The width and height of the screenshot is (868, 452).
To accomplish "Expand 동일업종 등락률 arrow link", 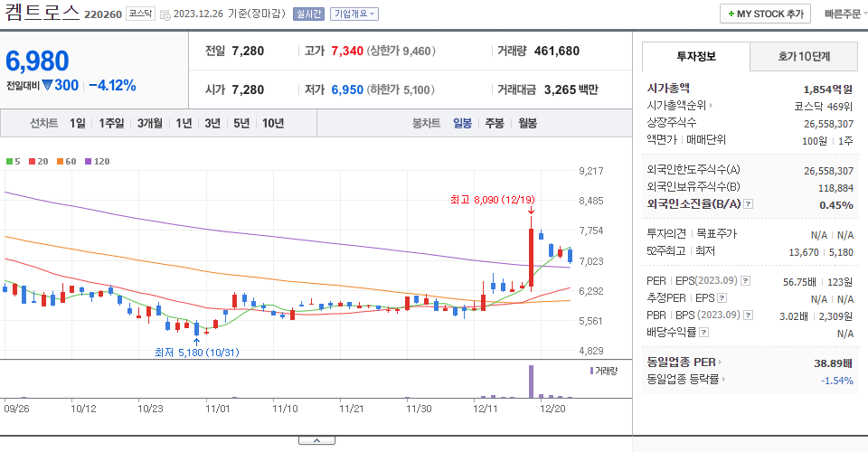I will (723, 380).
